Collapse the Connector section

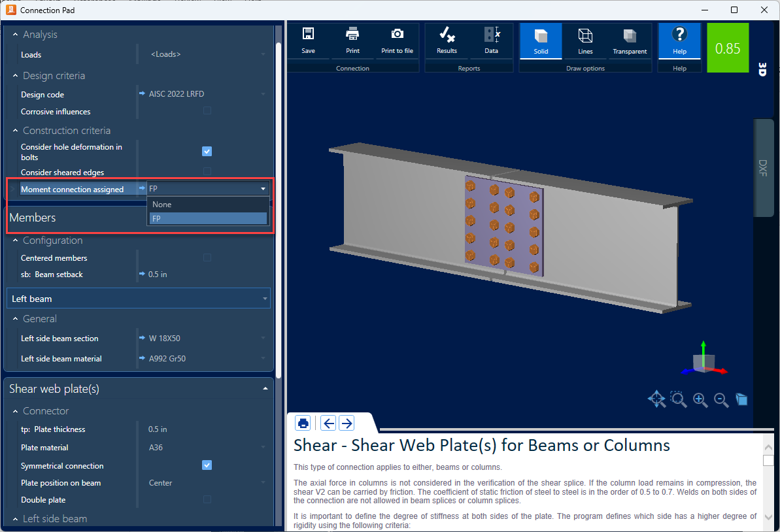(16, 411)
